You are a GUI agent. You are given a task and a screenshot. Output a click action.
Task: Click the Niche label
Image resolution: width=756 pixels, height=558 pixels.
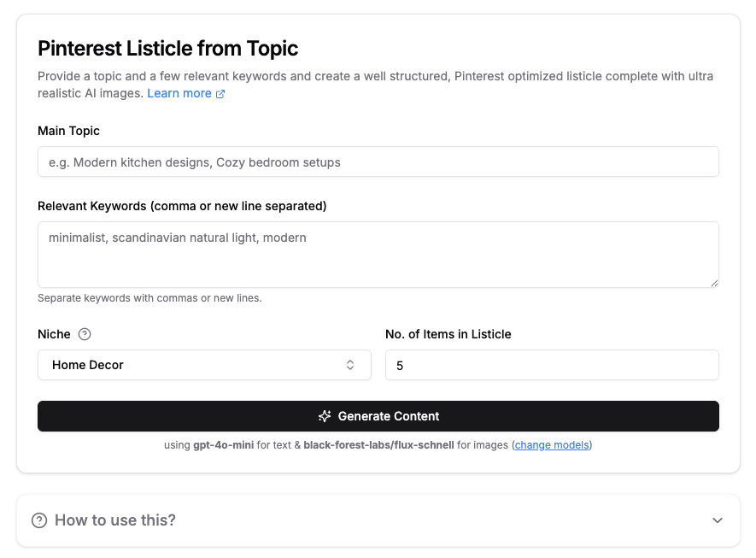pos(54,334)
